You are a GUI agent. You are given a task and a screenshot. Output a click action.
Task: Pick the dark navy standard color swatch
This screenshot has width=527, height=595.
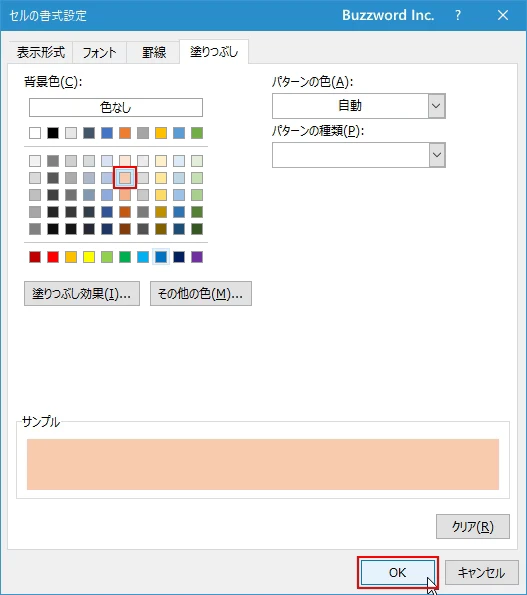click(179, 257)
